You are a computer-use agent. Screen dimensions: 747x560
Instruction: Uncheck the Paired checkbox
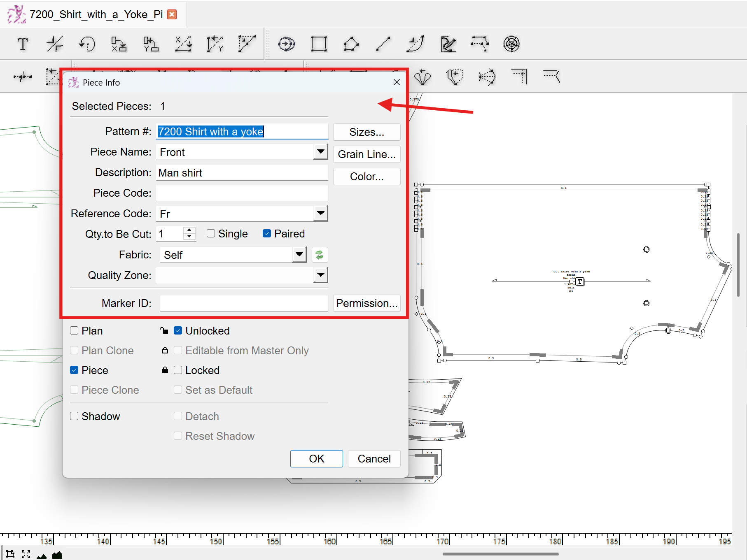pos(267,234)
